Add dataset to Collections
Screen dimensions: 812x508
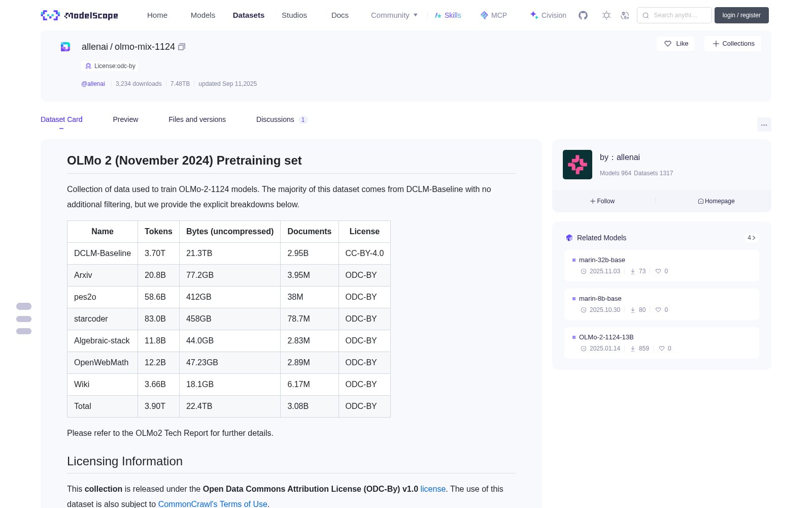733,44
